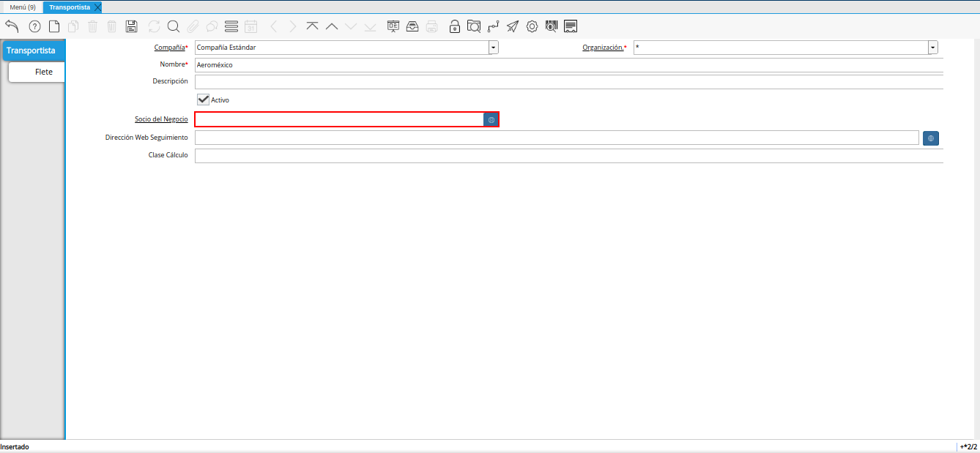This screenshot has height=453, width=980.
Task: Click the certificate document icon at toolbar end
Action: click(571, 26)
